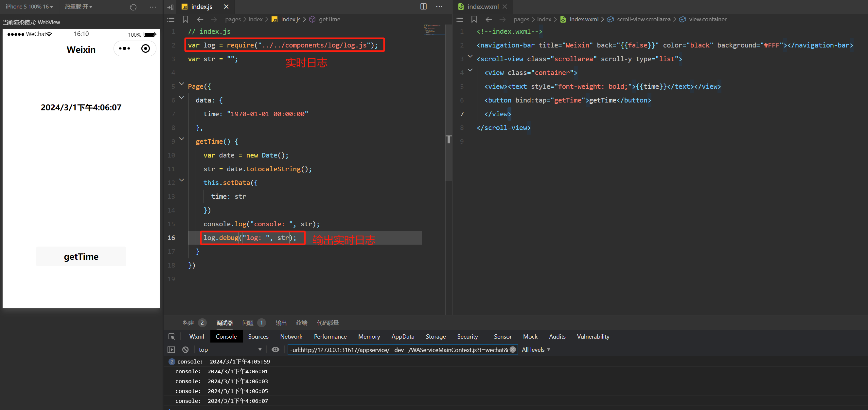Click the capsule three-dots menu in simulator
Screen dimensions: 868x410
pos(124,48)
